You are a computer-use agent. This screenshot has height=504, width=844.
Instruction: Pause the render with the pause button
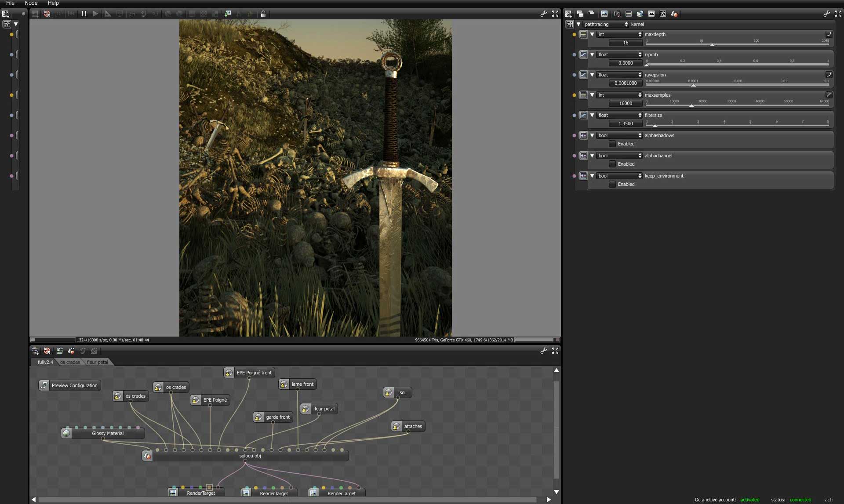pyautogui.click(x=84, y=14)
